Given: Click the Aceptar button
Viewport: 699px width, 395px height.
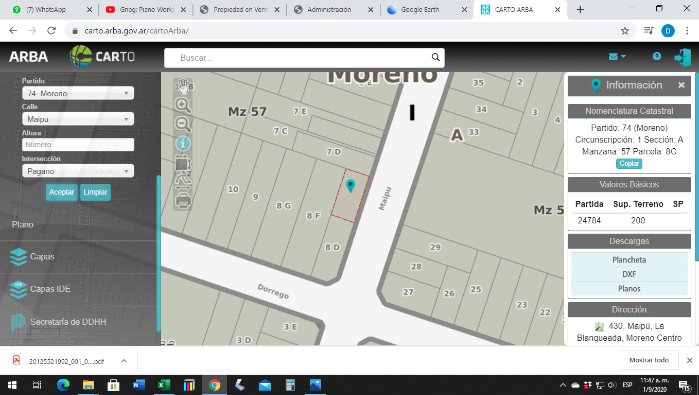Looking at the screenshot, I should pyautogui.click(x=62, y=192).
